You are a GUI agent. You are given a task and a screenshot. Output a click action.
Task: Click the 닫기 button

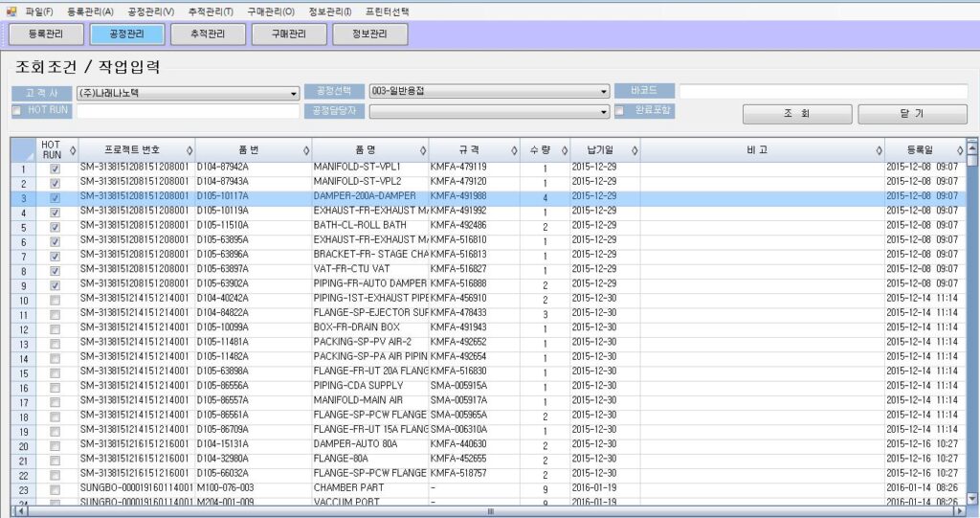[912, 113]
